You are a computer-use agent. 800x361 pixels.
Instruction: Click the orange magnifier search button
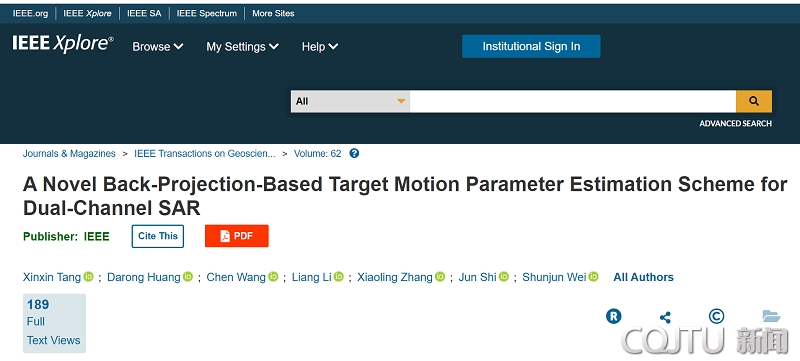coord(754,101)
